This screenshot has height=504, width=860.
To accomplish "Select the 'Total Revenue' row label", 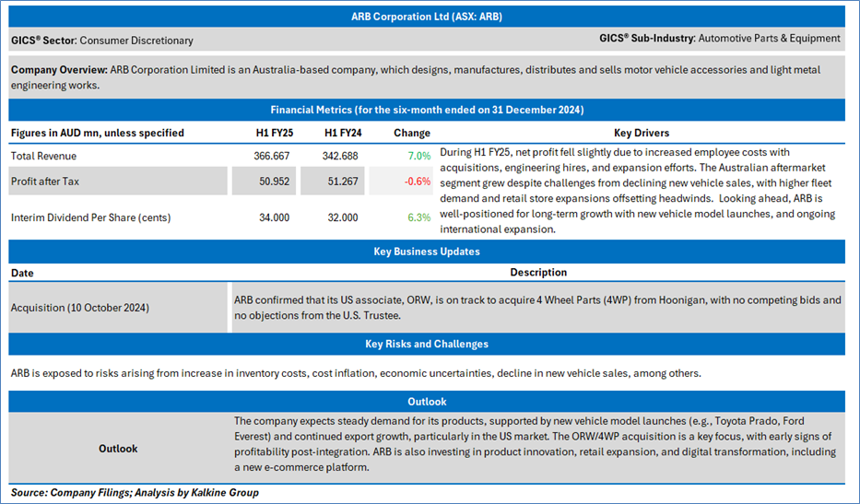I will click(44, 157).
